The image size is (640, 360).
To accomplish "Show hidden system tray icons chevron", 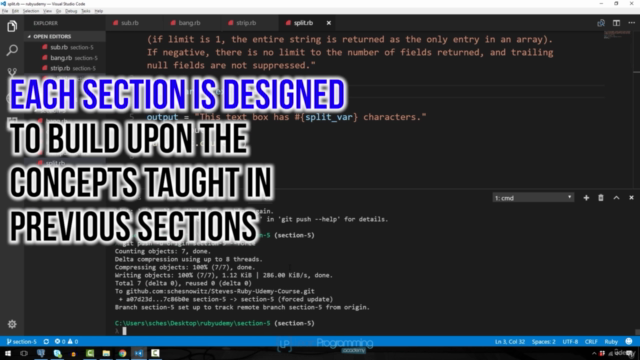I will click(x=594, y=353).
